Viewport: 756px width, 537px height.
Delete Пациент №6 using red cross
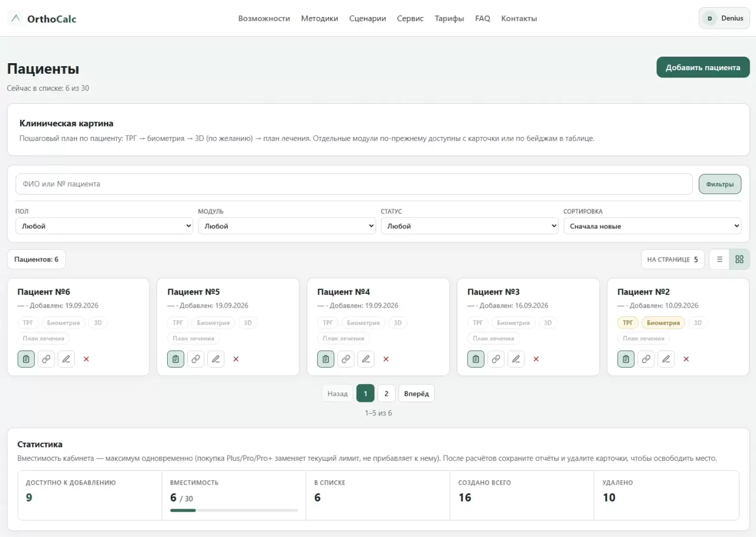(x=86, y=359)
